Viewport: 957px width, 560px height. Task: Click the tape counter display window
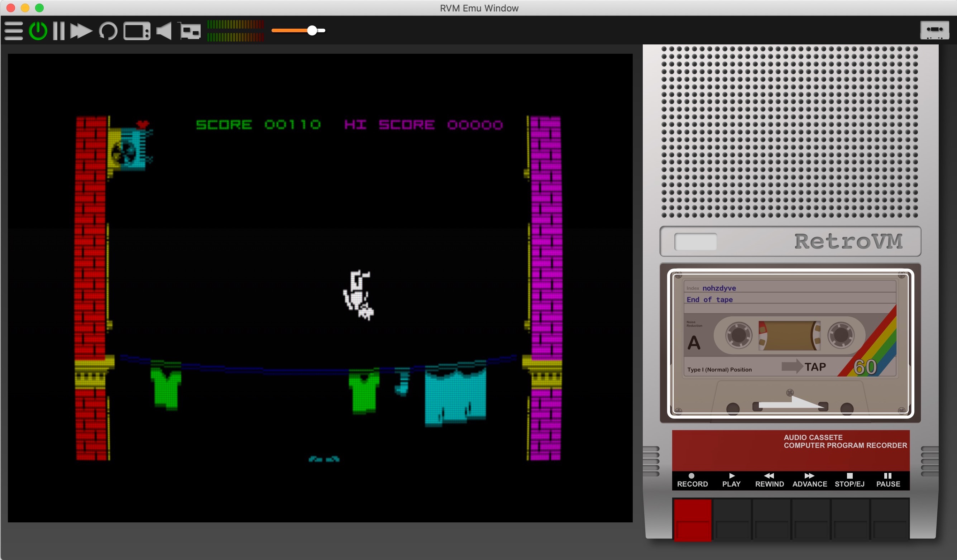695,241
